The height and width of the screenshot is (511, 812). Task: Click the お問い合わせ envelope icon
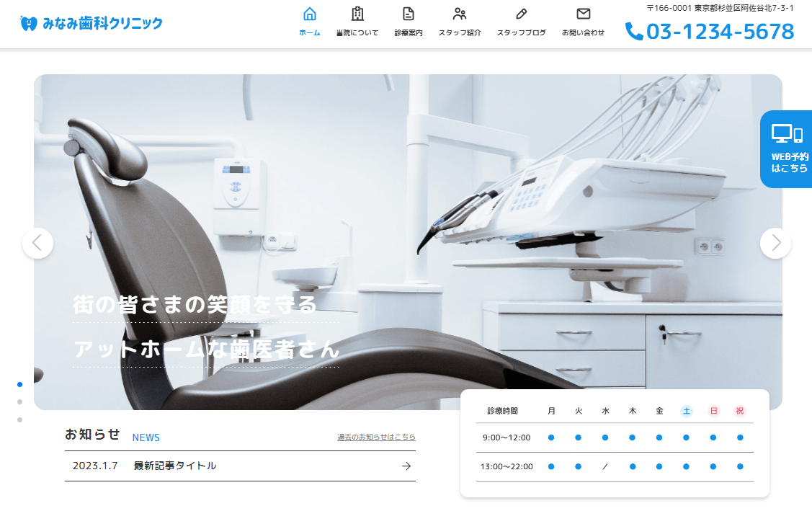pyautogui.click(x=582, y=12)
